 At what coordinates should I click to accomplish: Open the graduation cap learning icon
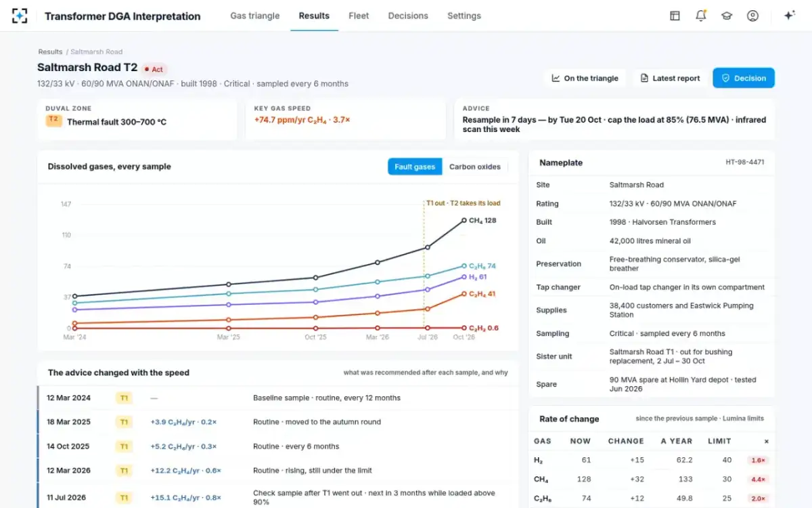(x=727, y=16)
